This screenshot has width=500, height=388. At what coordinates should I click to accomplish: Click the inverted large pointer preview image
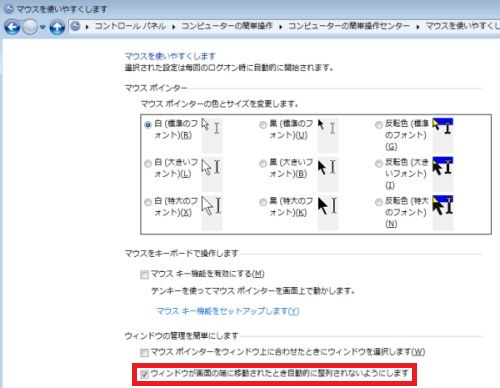pos(443,166)
